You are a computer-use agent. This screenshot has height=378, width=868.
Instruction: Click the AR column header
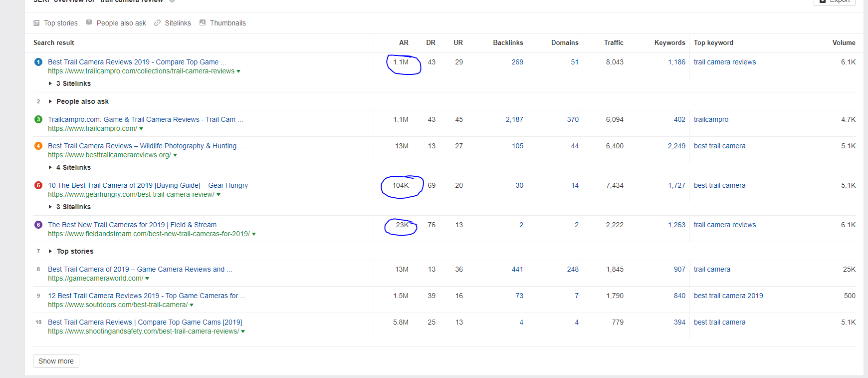[x=404, y=42]
